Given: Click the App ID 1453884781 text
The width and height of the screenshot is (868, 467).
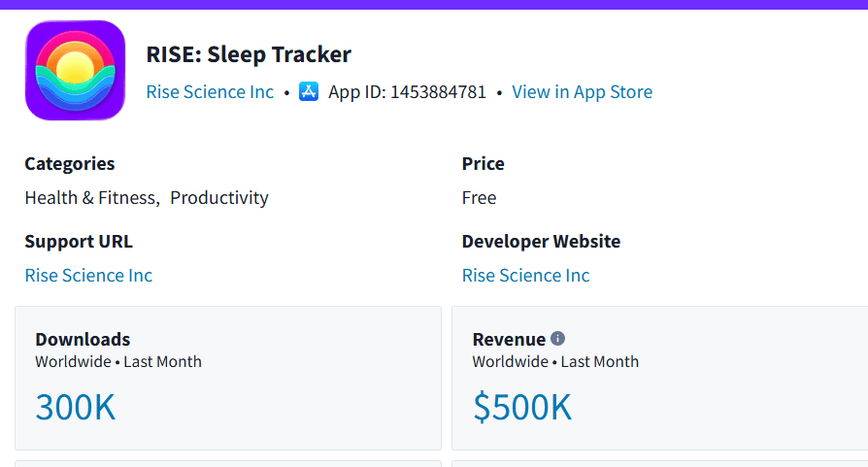Looking at the screenshot, I should coord(407,92).
